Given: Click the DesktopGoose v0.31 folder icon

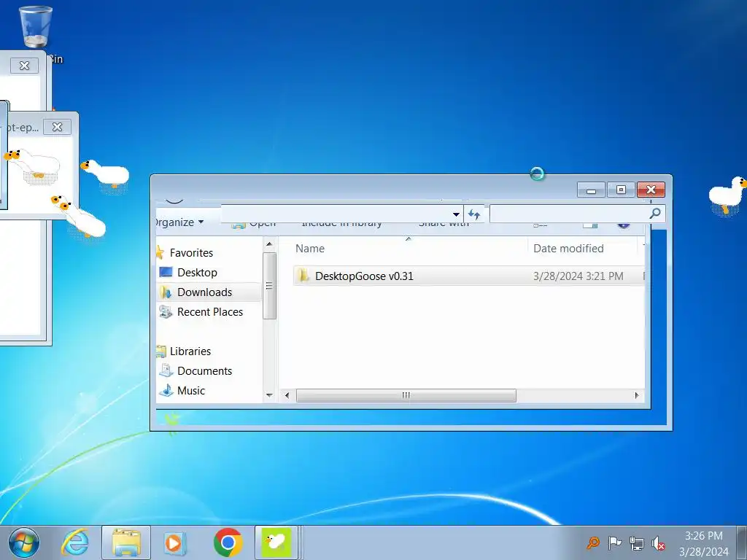Looking at the screenshot, I should tap(303, 275).
